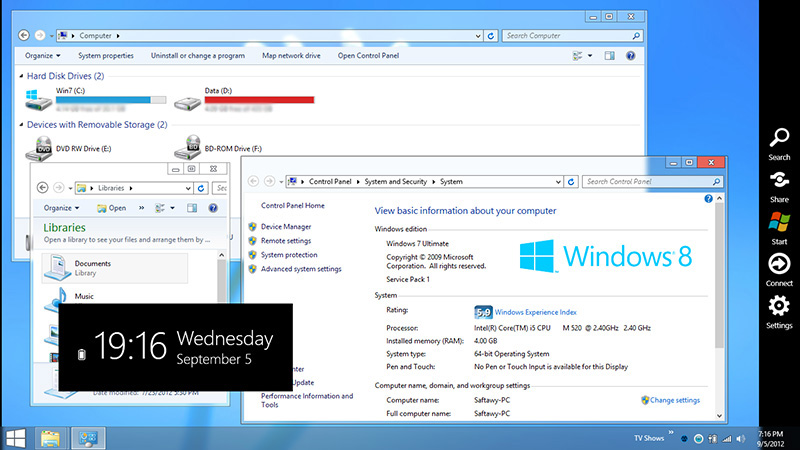Expand Computer address bar history dropdown

click(x=478, y=36)
